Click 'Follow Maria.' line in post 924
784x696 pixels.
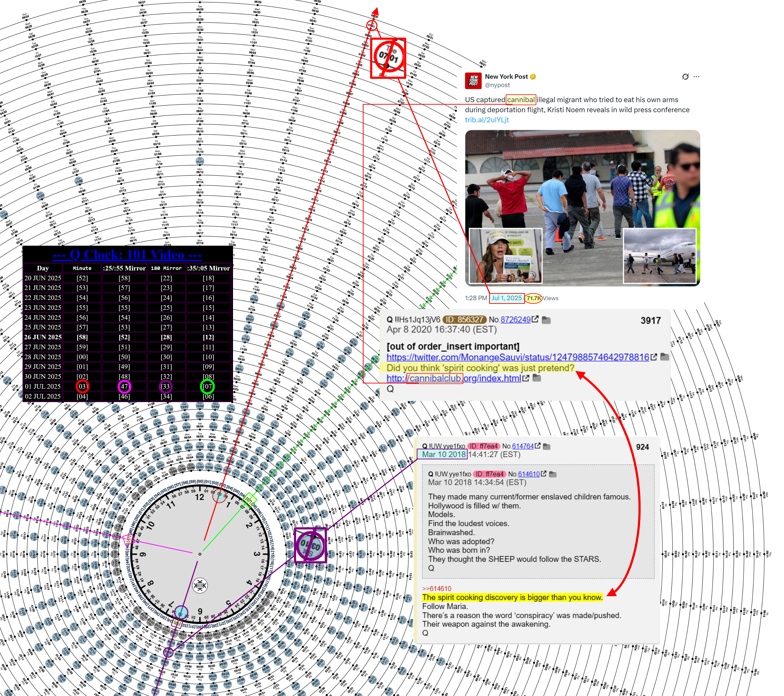click(445, 606)
